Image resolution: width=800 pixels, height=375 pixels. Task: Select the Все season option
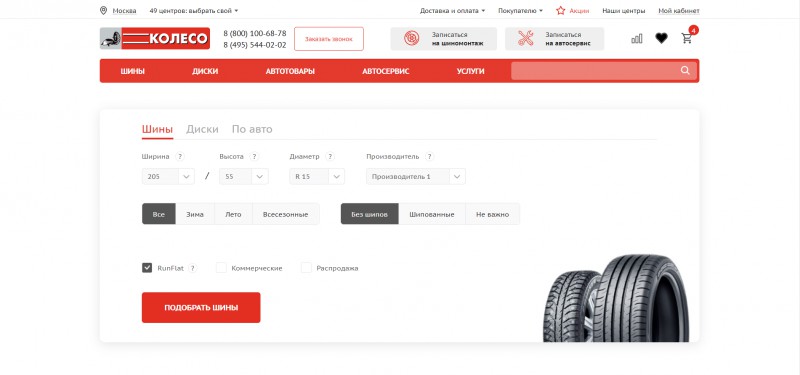pos(159,214)
